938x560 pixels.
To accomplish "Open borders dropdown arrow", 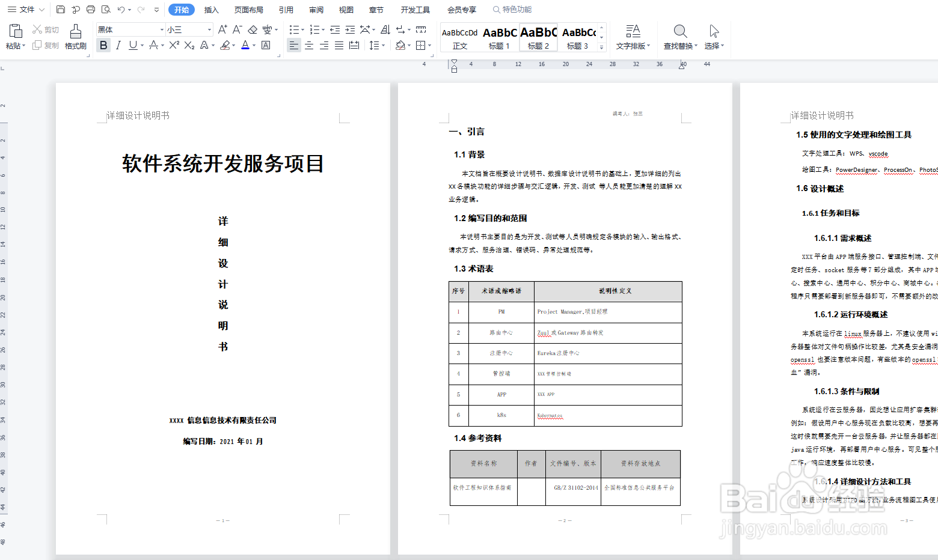I will (429, 45).
